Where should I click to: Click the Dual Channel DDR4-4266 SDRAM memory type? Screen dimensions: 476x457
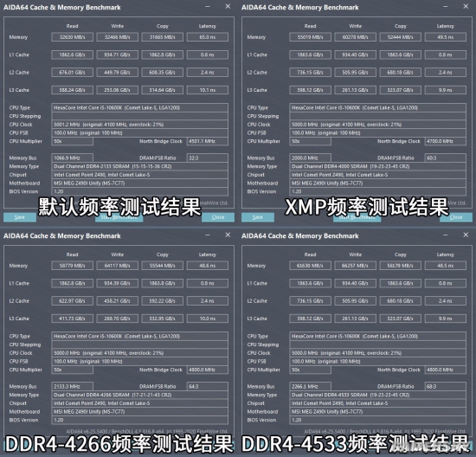click(140, 395)
